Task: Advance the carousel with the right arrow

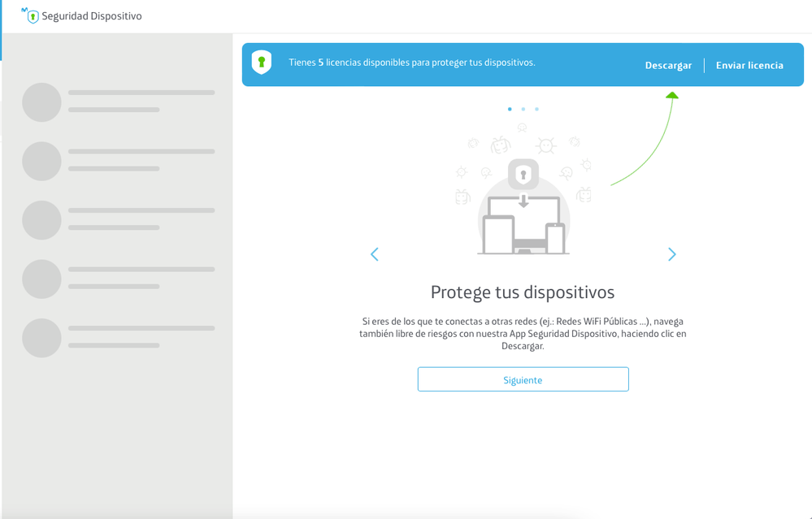Action: click(671, 254)
